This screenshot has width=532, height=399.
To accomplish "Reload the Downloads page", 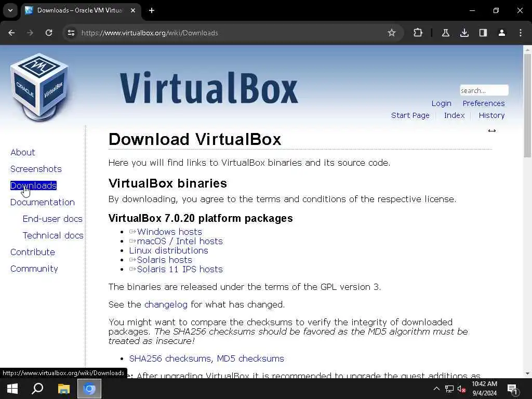I will click(x=49, y=33).
